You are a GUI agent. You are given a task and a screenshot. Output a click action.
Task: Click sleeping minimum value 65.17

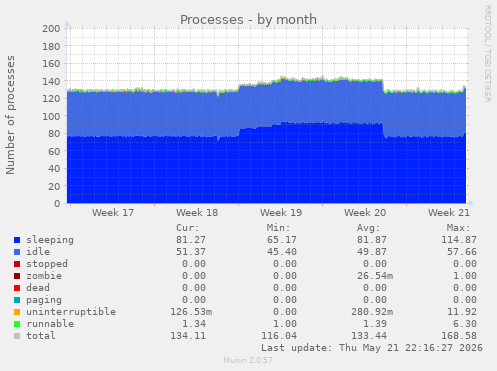282,240
